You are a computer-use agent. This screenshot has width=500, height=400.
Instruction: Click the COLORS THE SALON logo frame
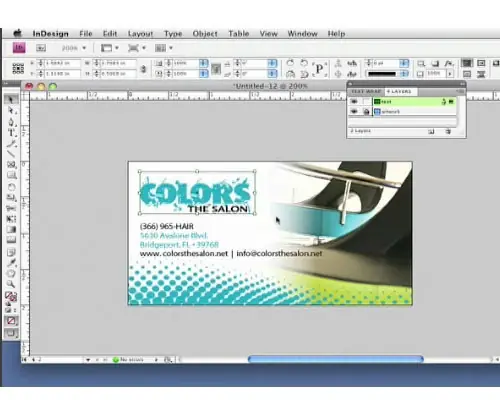197,192
